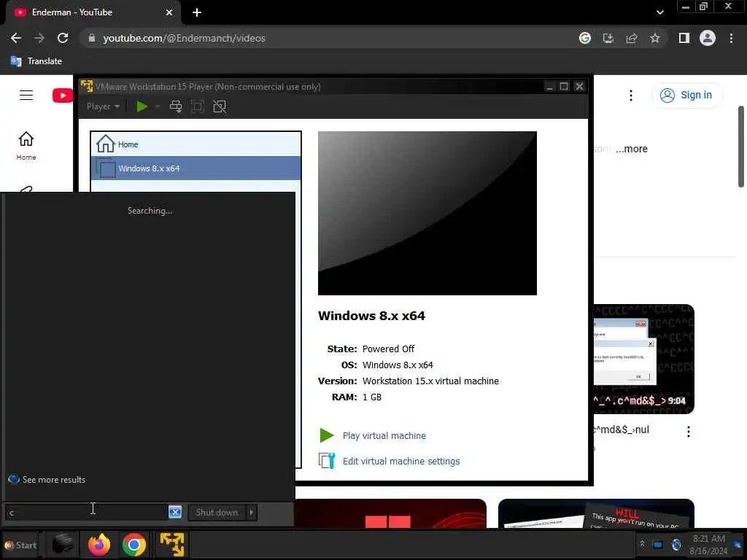Click the taskbar clock showing 8:21 AM
Viewport: 747px width, 560px height.
(708, 545)
